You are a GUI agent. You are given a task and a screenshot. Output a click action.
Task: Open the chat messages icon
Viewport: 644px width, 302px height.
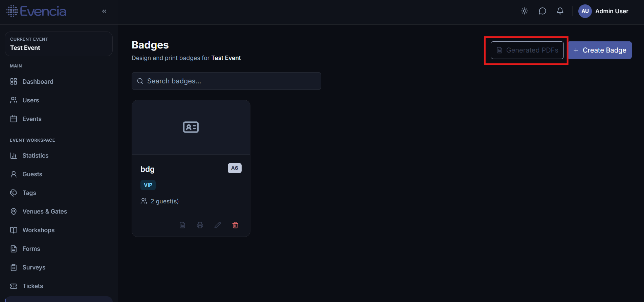(x=542, y=11)
